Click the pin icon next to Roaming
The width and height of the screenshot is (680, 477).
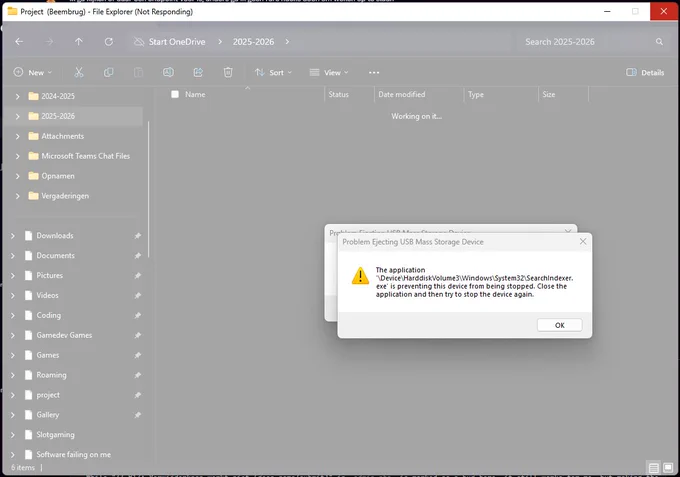click(137, 375)
